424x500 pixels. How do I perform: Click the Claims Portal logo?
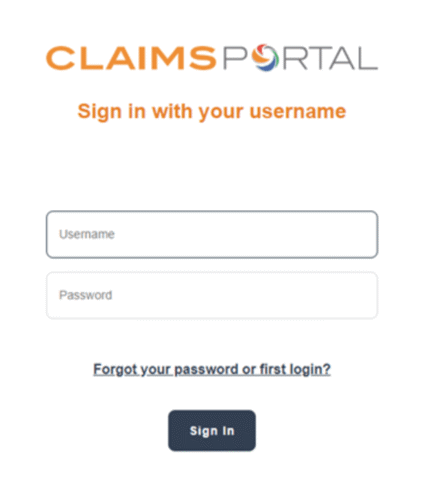[x=212, y=58]
